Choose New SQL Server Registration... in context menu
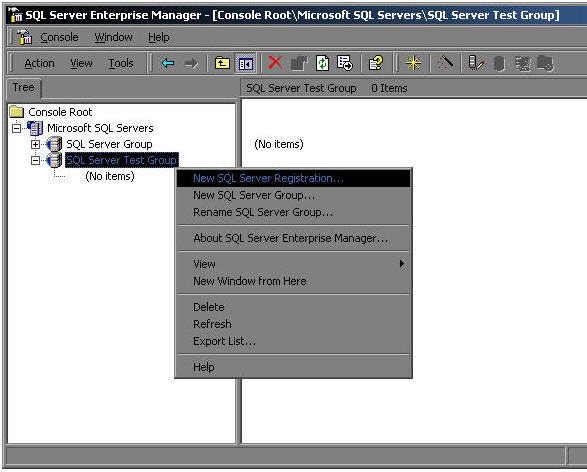The height and width of the screenshot is (472, 587). point(294,178)
